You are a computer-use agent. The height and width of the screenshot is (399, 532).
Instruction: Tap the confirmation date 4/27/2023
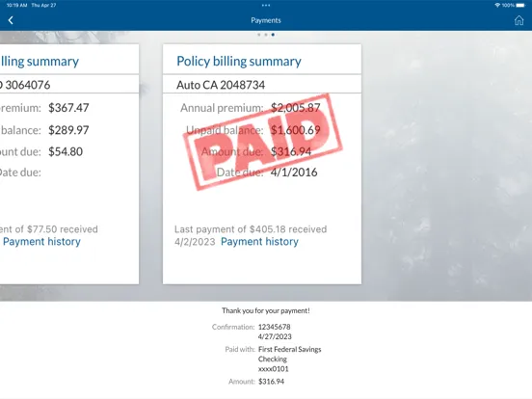point(275,336)
